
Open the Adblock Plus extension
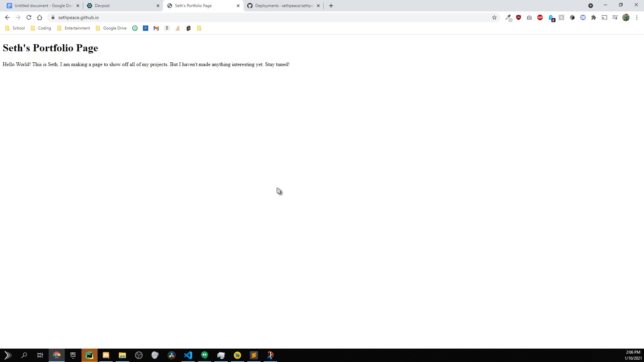point(540,17)
